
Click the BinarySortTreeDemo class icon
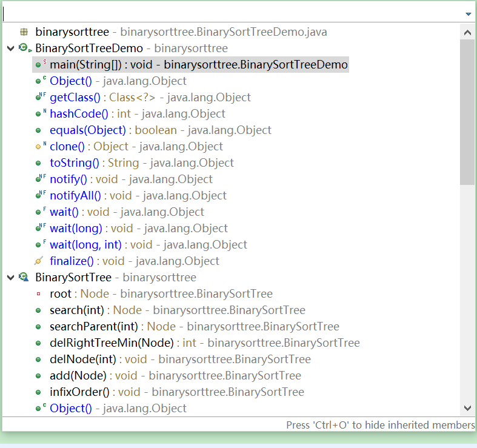[x=25, y=48]
